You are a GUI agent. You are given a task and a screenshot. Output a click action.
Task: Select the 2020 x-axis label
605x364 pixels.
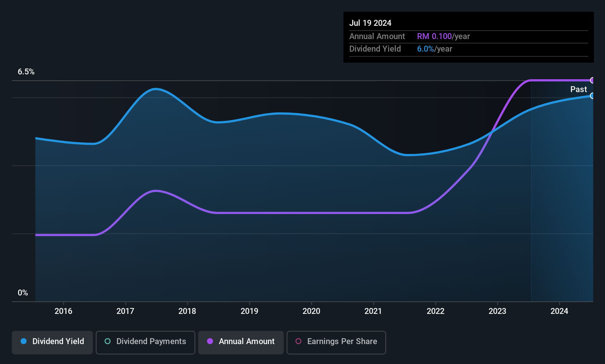pyautogui.click(x=311, y=311)
